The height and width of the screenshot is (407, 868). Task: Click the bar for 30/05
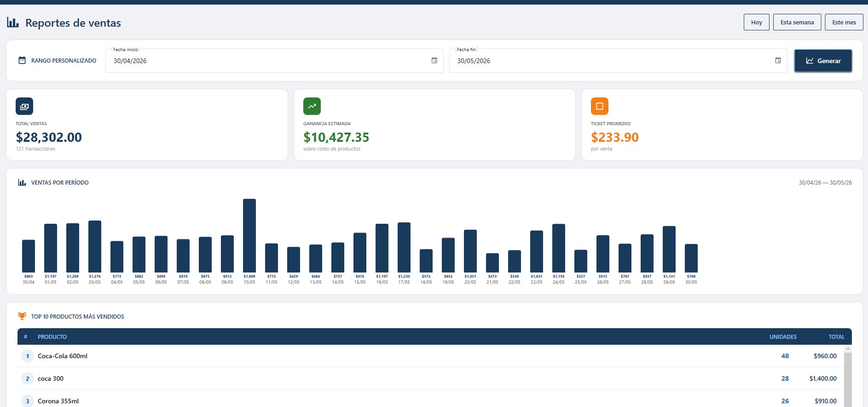tap(691, 258)
